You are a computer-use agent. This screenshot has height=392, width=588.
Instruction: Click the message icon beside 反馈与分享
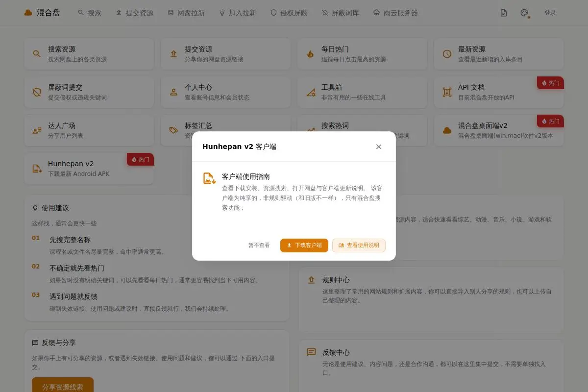click(35, 343)
